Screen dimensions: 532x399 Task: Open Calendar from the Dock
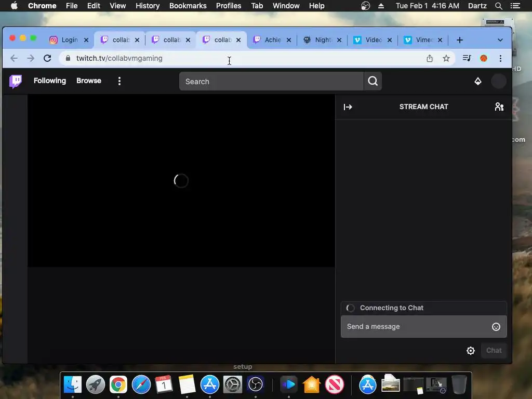(164, 385)
